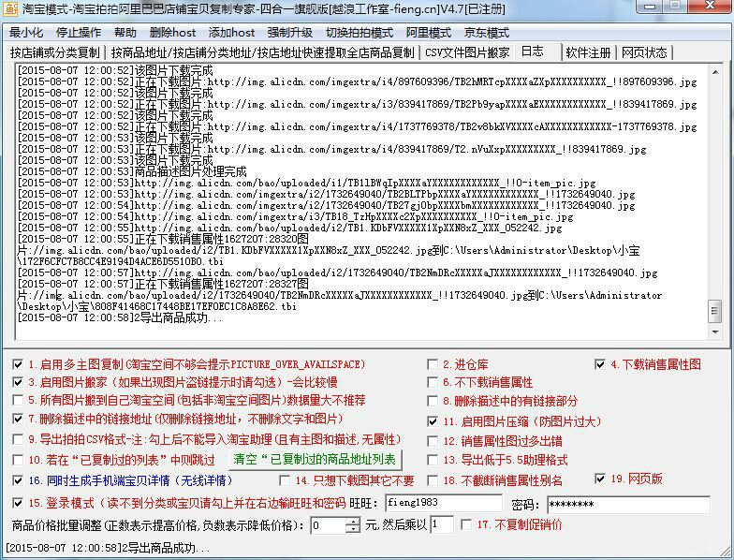Open the 帮助 menu
The image size is (734, 560).
(x=125, y=32)
